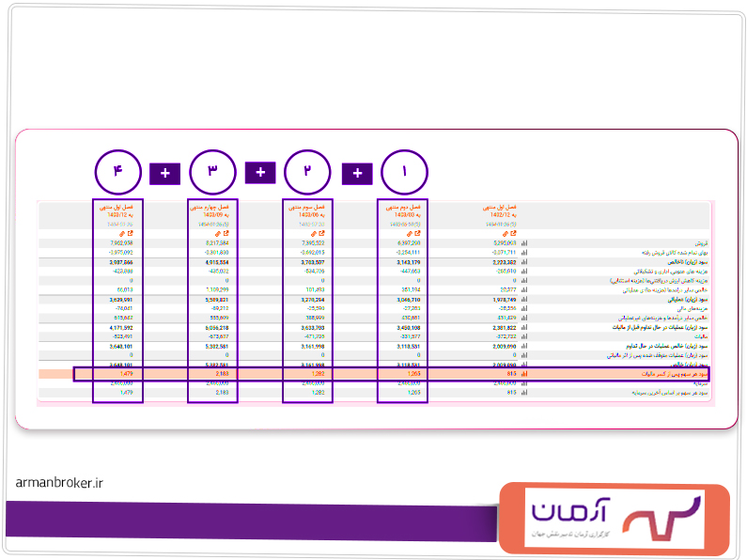This screenshot has width=747, height=560.
Task: Click chart icon for سود (زیان) عملیاتی row
Action: tap(524, 301)
